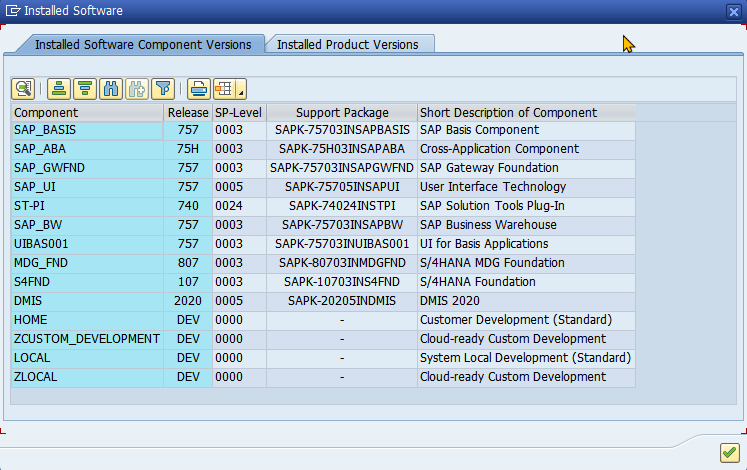Click S/4HANA MDG Foundation description

tap(526, 264)
